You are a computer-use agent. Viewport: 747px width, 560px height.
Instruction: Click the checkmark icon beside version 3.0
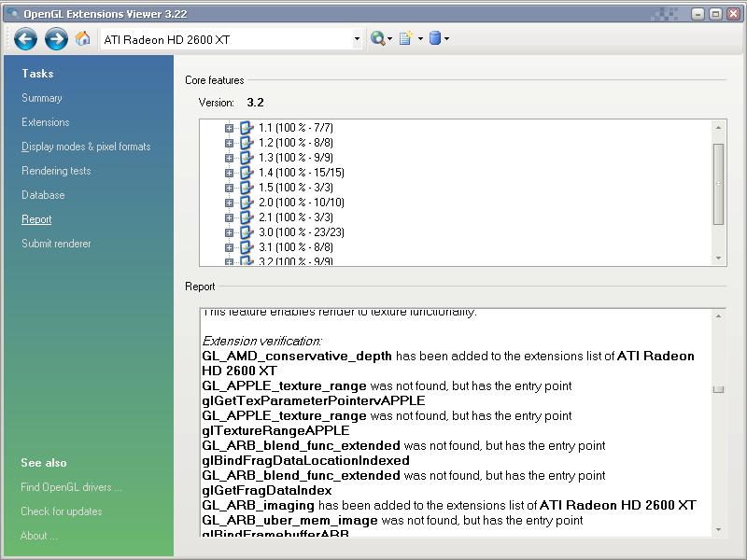coord(247,232)
